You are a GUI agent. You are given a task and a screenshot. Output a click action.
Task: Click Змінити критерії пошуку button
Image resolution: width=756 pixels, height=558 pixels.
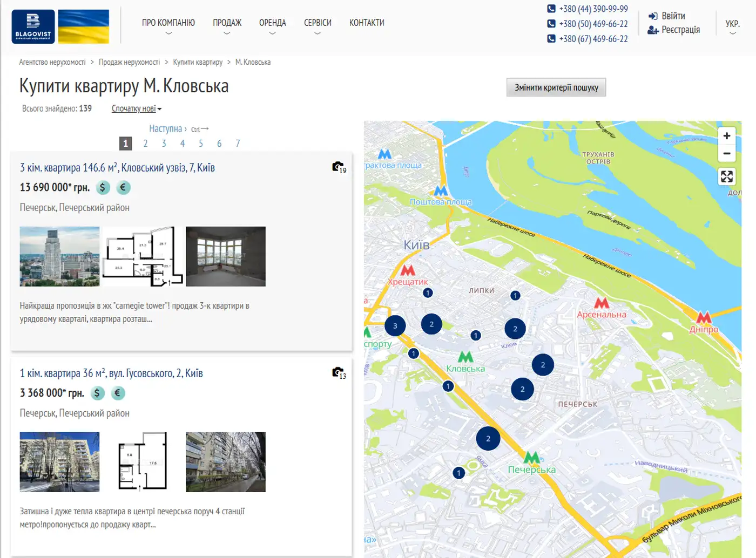pos(556,87)
